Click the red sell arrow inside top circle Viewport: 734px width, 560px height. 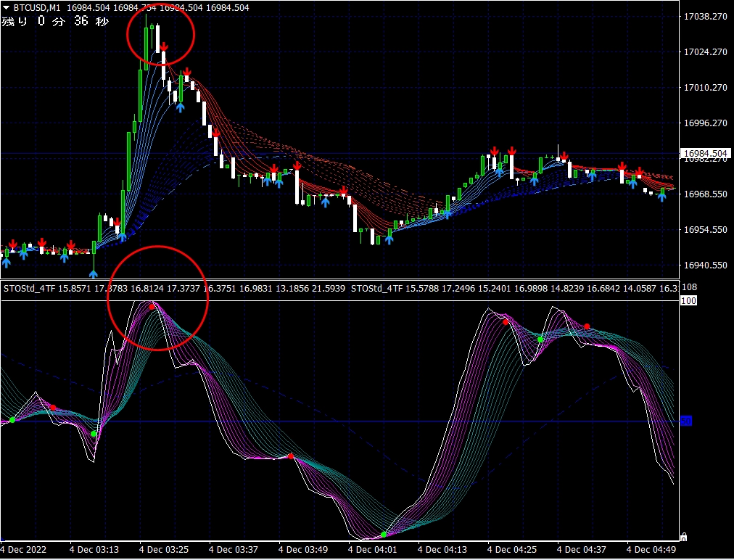point(164,47)
